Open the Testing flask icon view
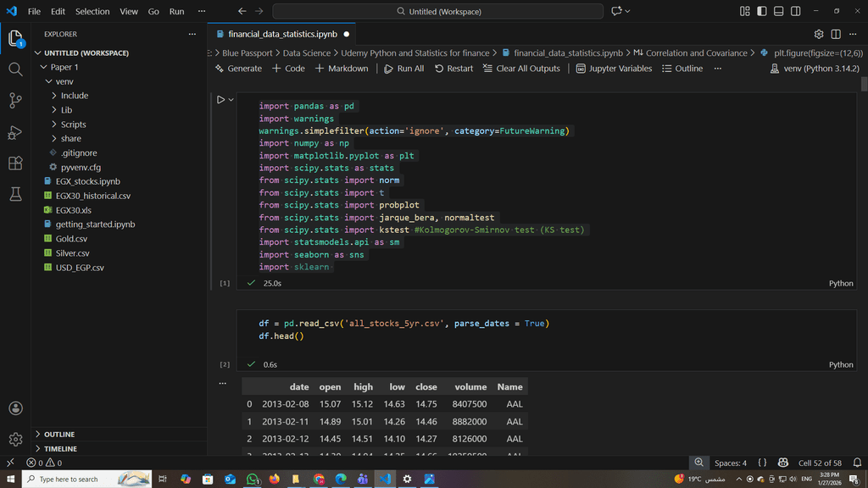 click(15, 195)
